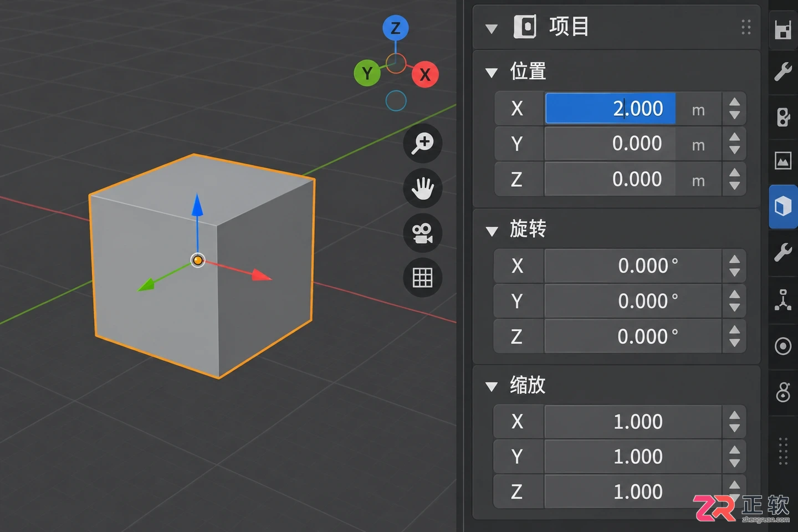Click the location Y unit m

[x=698, y=146]
